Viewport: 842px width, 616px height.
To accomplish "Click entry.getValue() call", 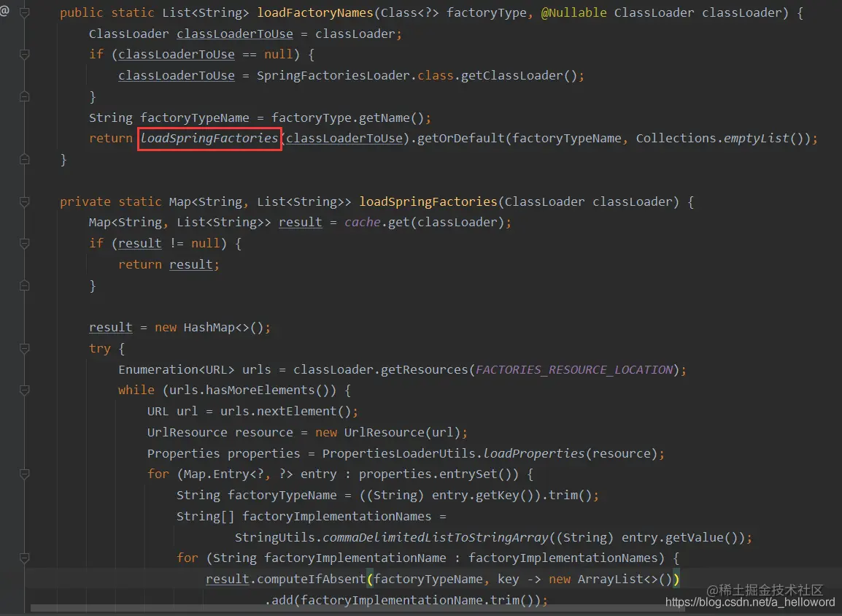I will [x=680, y=538].
